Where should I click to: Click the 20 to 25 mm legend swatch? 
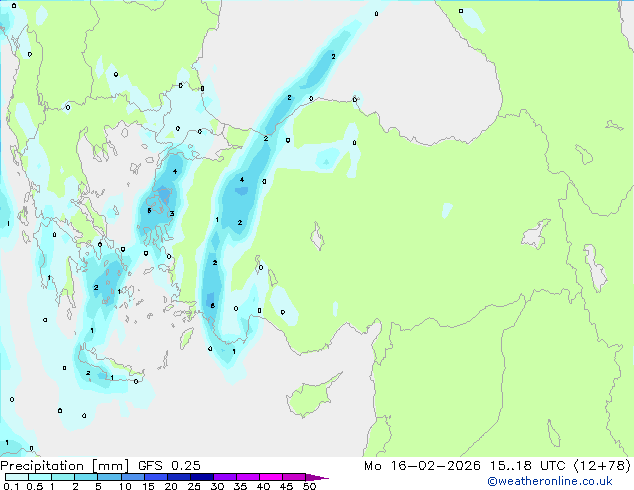(178, 477)
